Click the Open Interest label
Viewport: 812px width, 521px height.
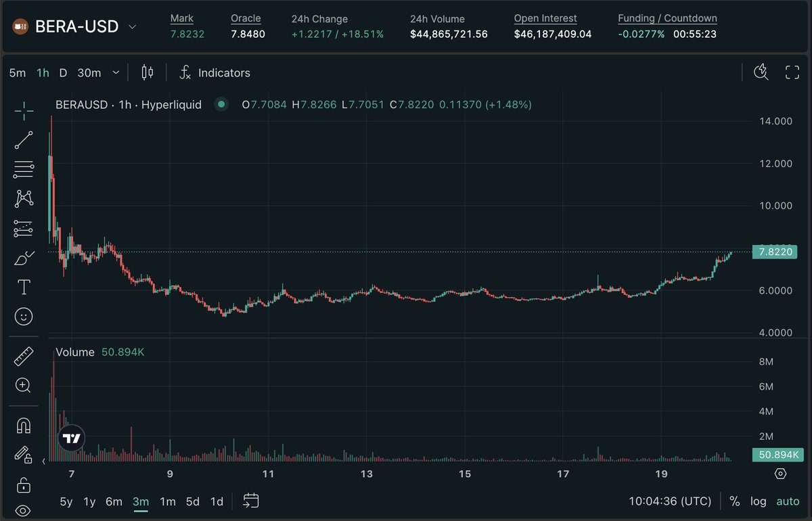[x=545, y=18]
